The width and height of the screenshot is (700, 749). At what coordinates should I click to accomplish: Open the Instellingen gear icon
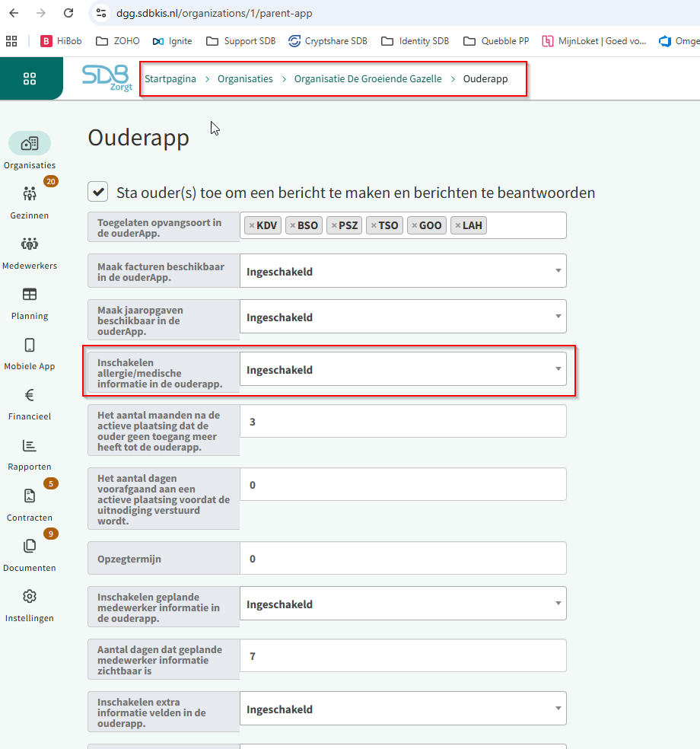pyautogui.click(x=30, y=596)
